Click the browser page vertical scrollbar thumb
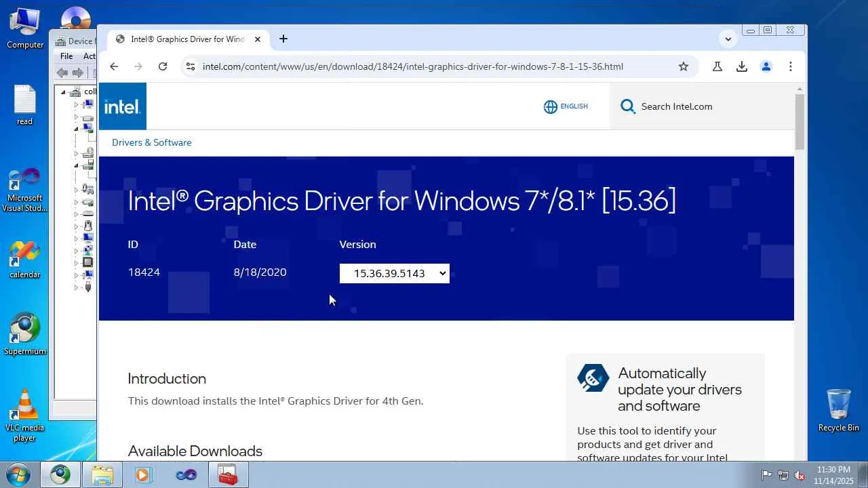This screenshot has height=488, width=868. click(x=800, y=122)
